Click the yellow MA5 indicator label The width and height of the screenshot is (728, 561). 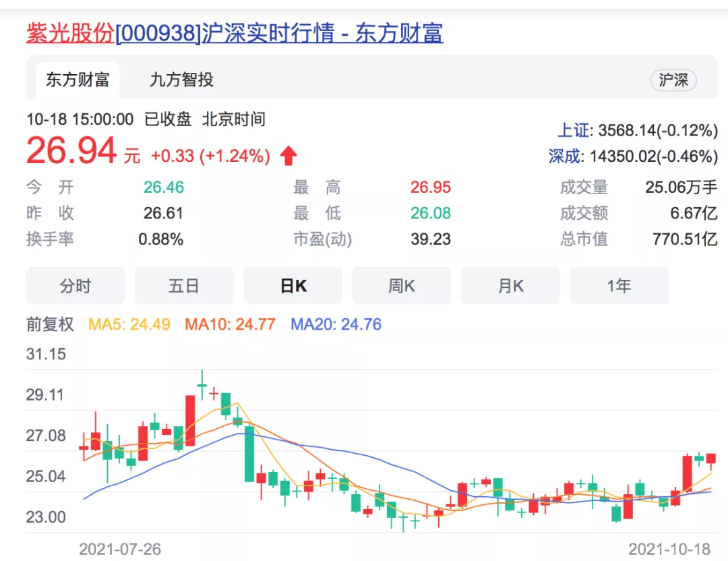[128, 324]
